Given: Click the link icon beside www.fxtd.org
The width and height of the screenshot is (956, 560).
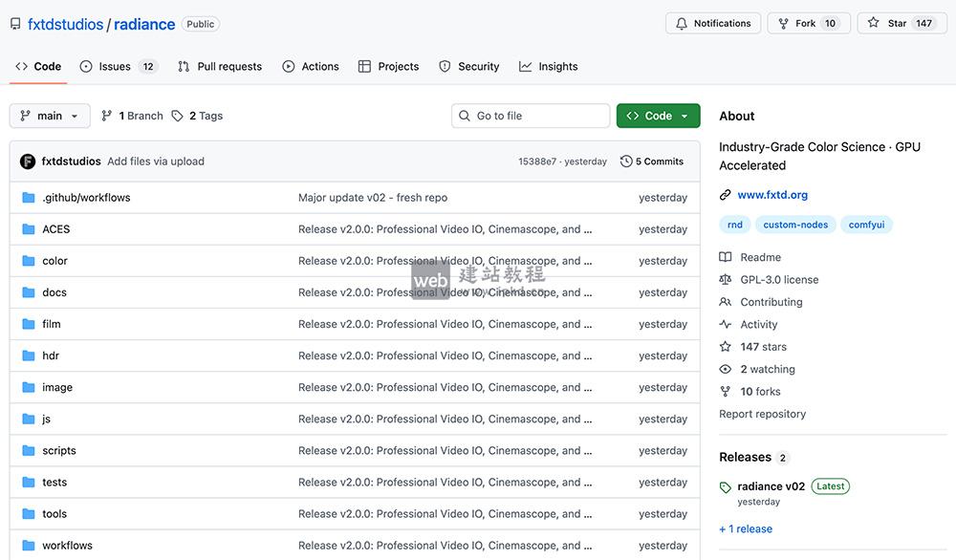Looking at the screenshot, I should click(726, 195).
